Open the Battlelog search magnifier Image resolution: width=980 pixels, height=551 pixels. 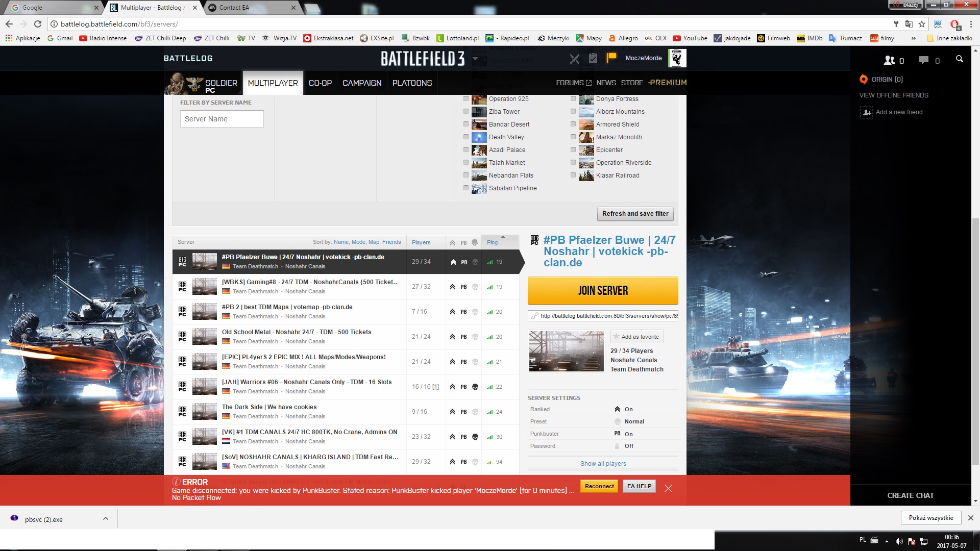960,59
